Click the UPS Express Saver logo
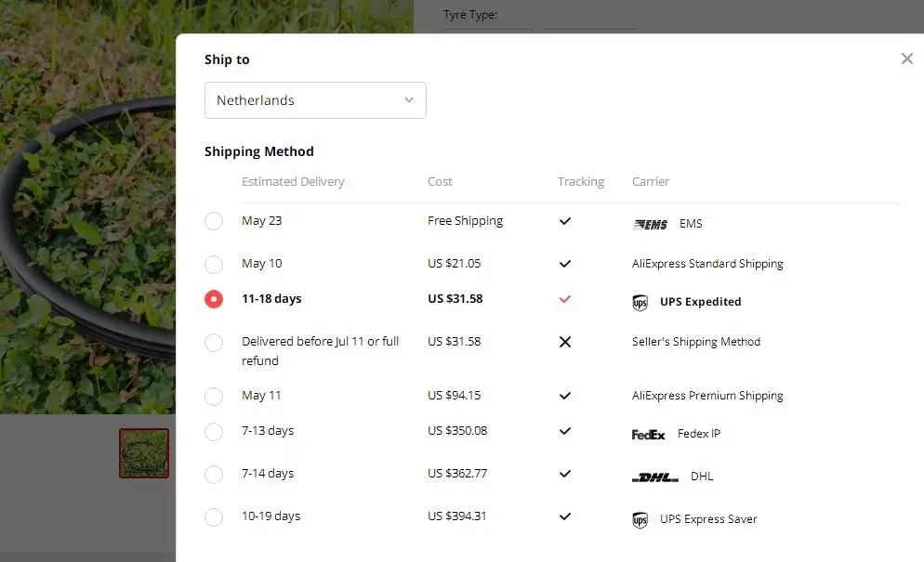924x562 pixels. tap(640, 519)
